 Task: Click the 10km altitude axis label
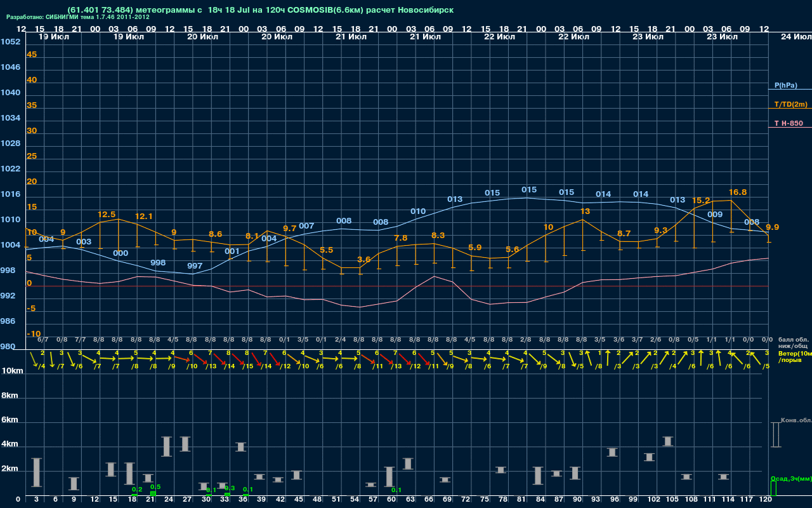pos(11,371)
